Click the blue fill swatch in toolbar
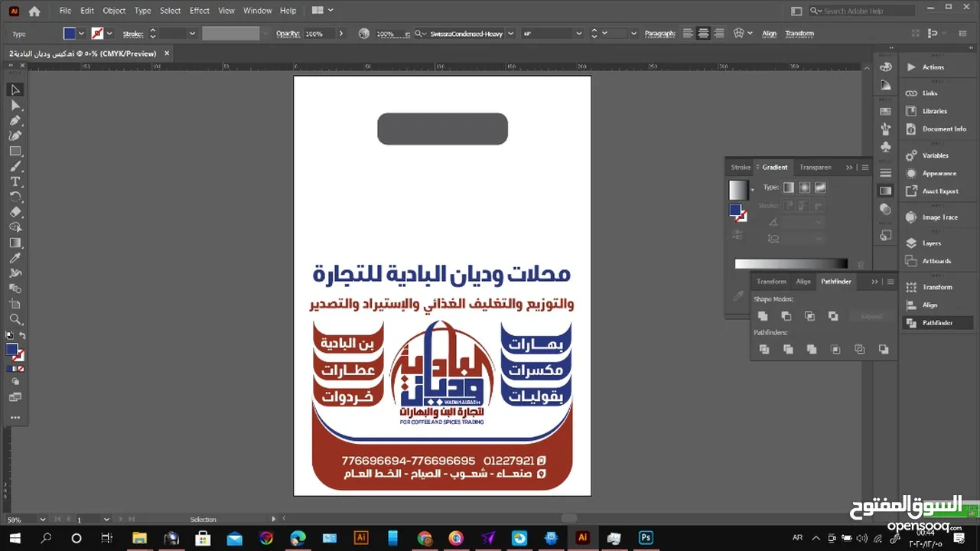 [x=12, y=350]
